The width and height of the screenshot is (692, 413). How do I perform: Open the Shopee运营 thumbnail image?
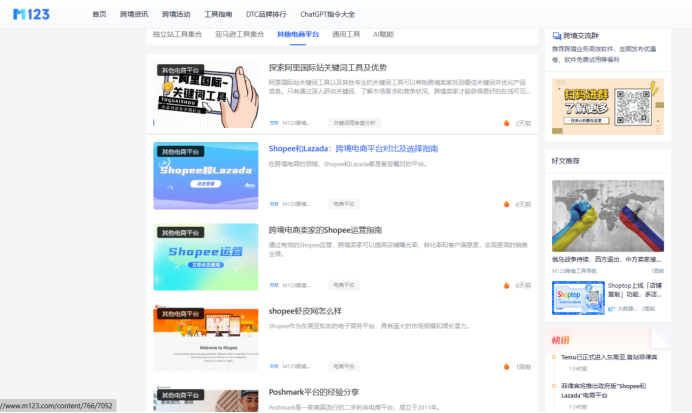click(x=206, y=257)
